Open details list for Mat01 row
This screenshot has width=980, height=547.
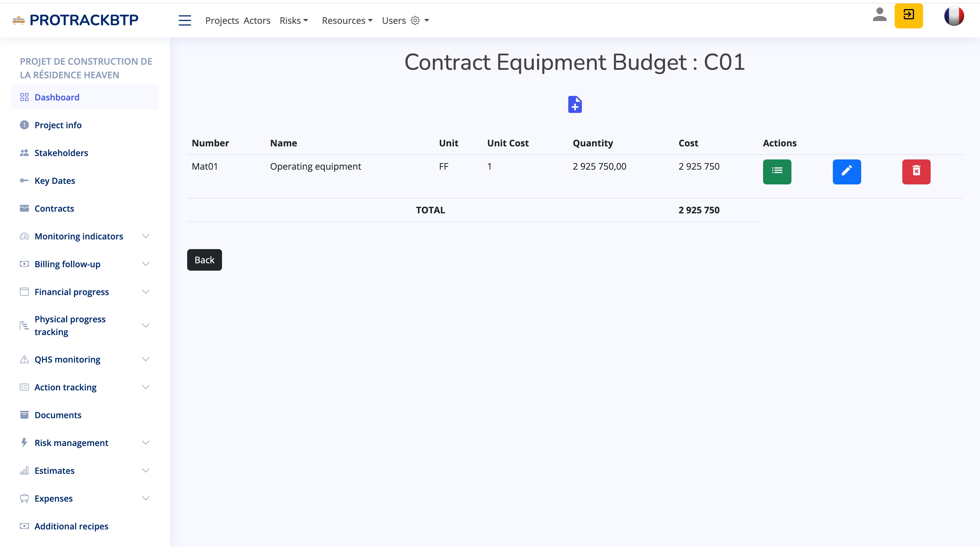tap(777, 172)
